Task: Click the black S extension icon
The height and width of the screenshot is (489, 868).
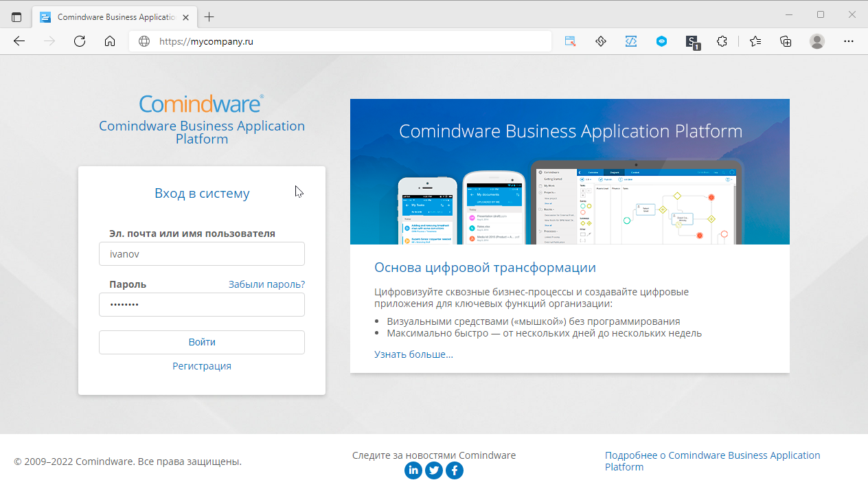Action: [x=692, y=42]
